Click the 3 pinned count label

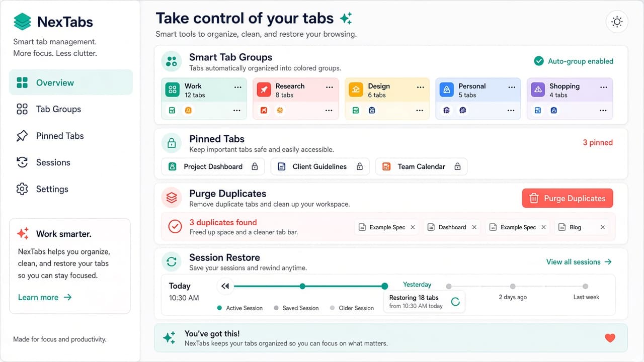point(598,142)
